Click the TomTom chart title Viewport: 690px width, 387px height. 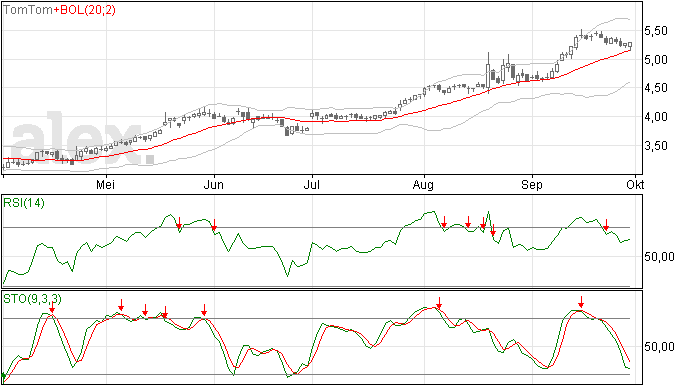28,10
